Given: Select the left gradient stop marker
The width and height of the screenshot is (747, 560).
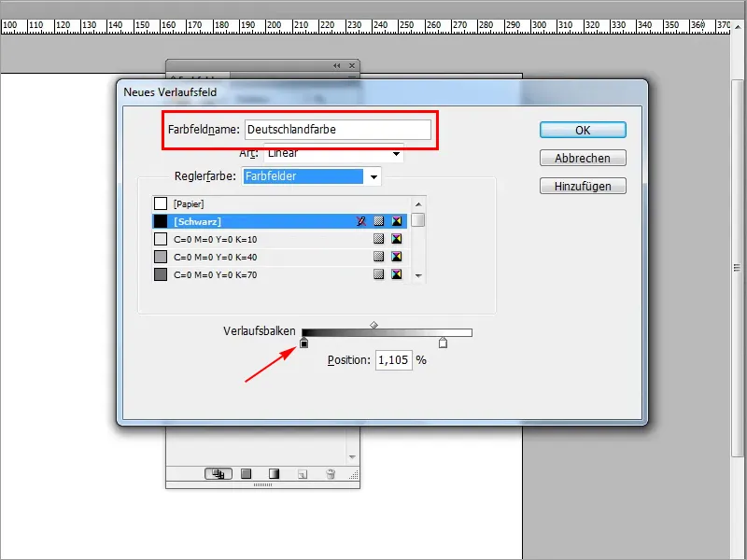Looking at the screenshot, I should tap(306, 343).
